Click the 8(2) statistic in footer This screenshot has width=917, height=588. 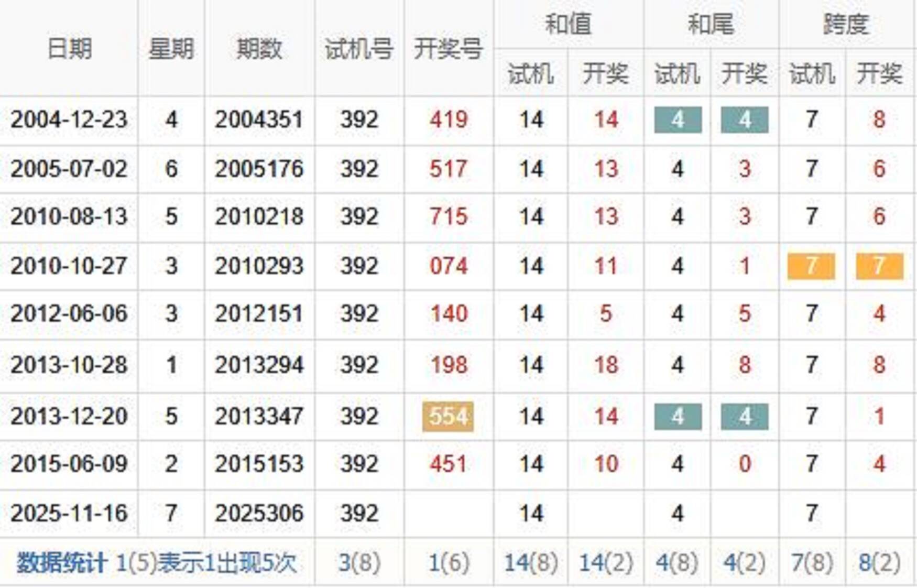879,563
